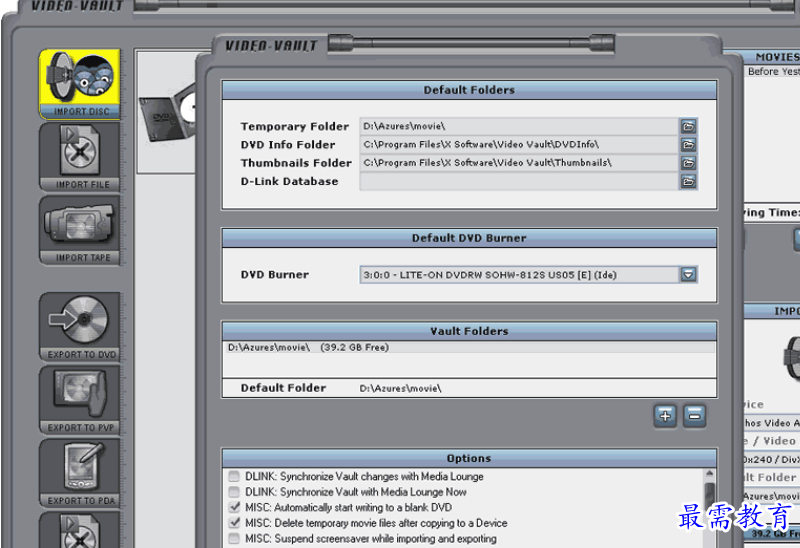Screen dimensions: 800x548
Task: Click the Before Yest entry in background window
Action: (773, 71)
